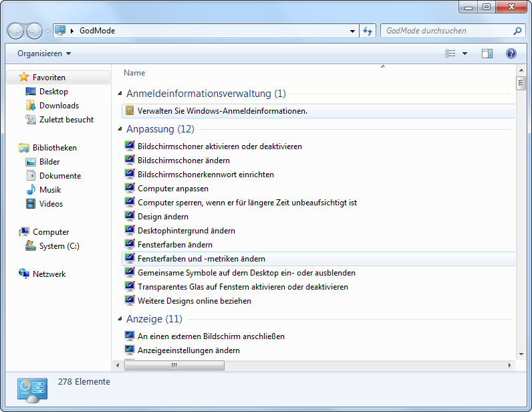Open recent pages dropdown next to navigation arrows
The height and width of the screenshot is (412, 532).
click(48, 31)
